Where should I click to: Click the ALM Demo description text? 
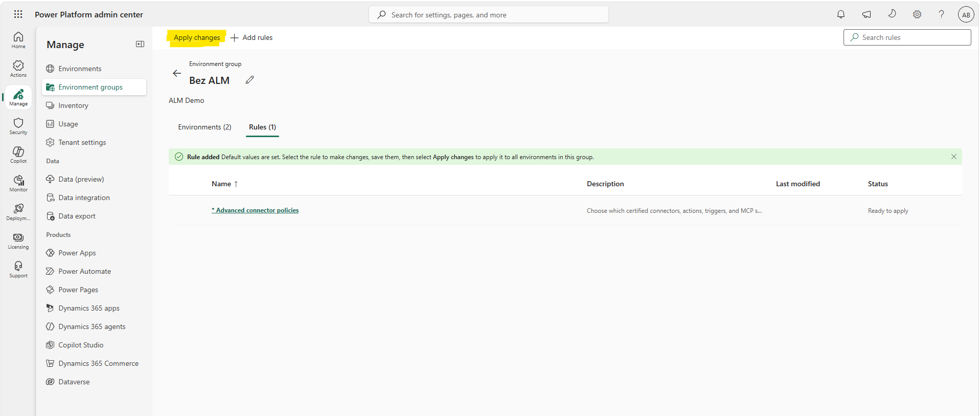pyautogui.click(x=187, y=100)
